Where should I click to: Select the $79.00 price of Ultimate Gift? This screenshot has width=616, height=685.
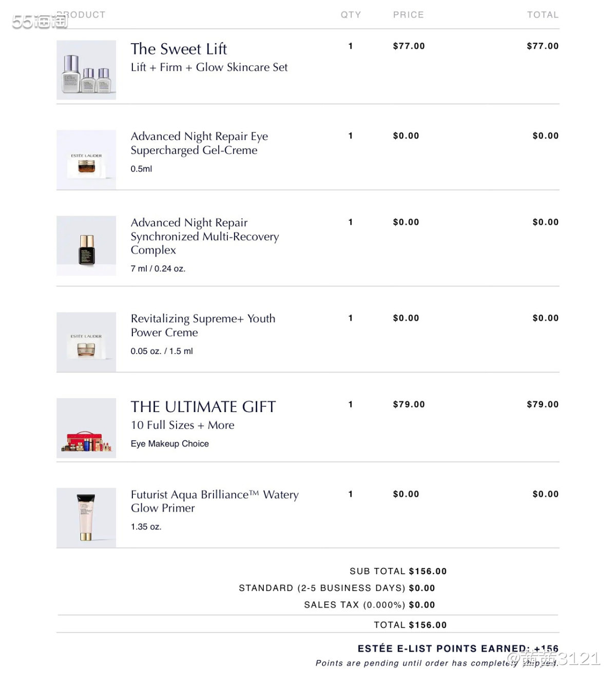(409, 404)
